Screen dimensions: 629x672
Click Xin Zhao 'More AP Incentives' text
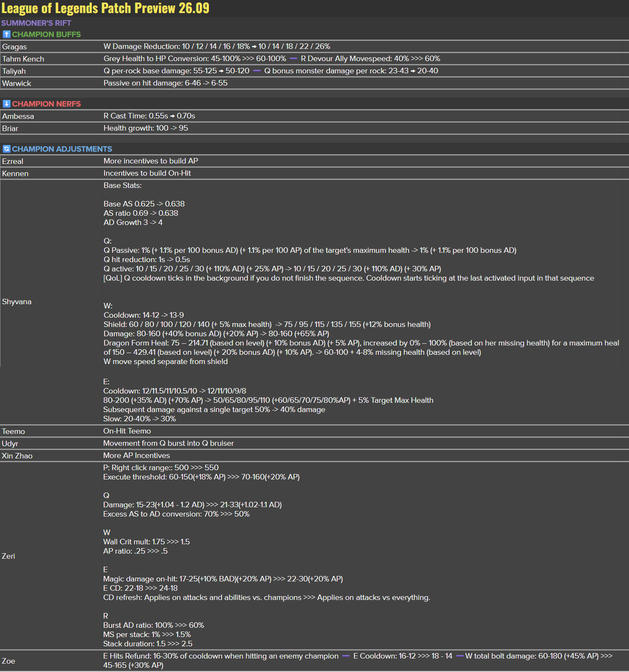(137, 455)
